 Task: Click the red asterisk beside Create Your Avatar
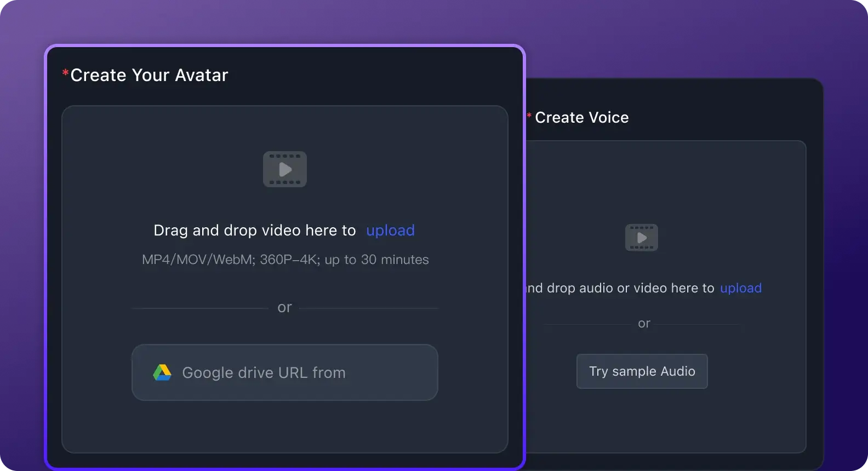(x=65, y=73)
